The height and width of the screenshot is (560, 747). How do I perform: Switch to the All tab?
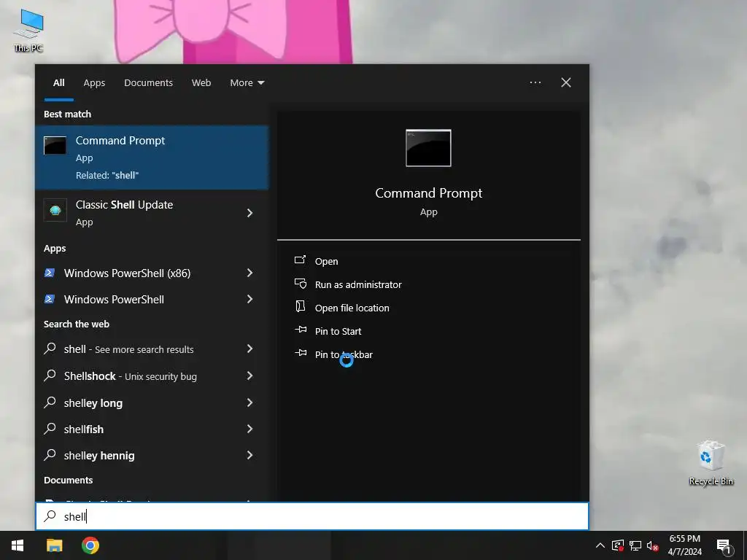pyautogui.click(x=59, y=83)
